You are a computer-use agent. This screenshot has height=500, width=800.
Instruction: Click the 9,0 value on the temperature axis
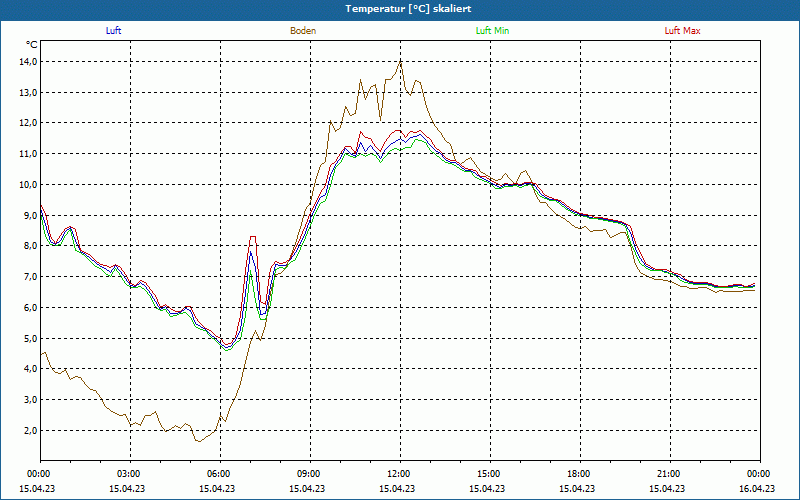(x=31, y=215)
